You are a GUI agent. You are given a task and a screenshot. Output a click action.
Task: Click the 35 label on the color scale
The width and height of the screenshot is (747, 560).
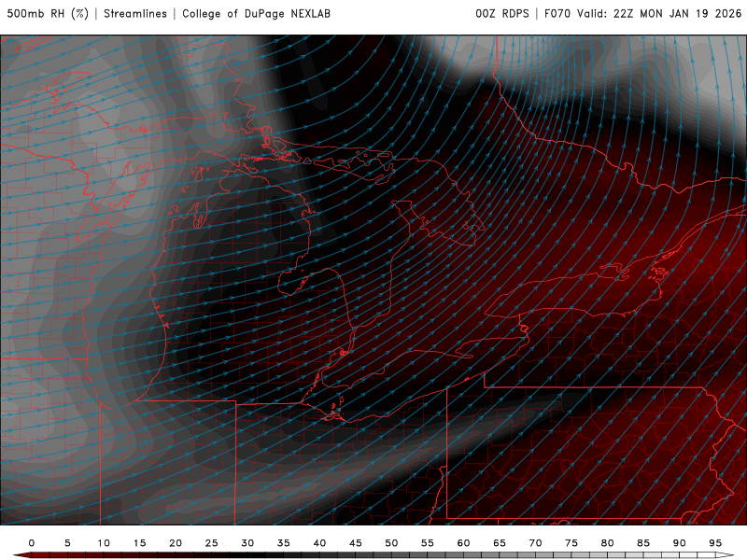[284, 543]
